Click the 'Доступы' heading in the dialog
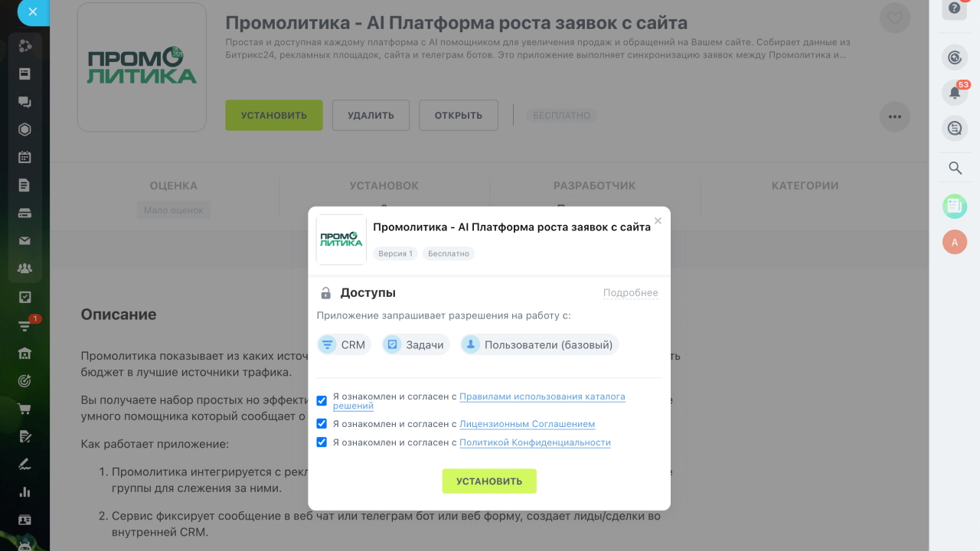 (368, 293)
